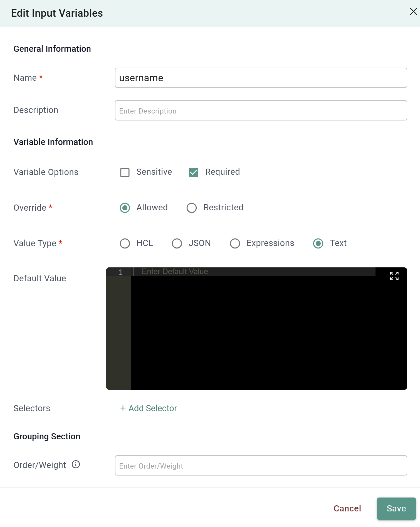Save the input variable changes
Image resolution: width=420 pixels, height=527 pixels.
tap(396, 508)
